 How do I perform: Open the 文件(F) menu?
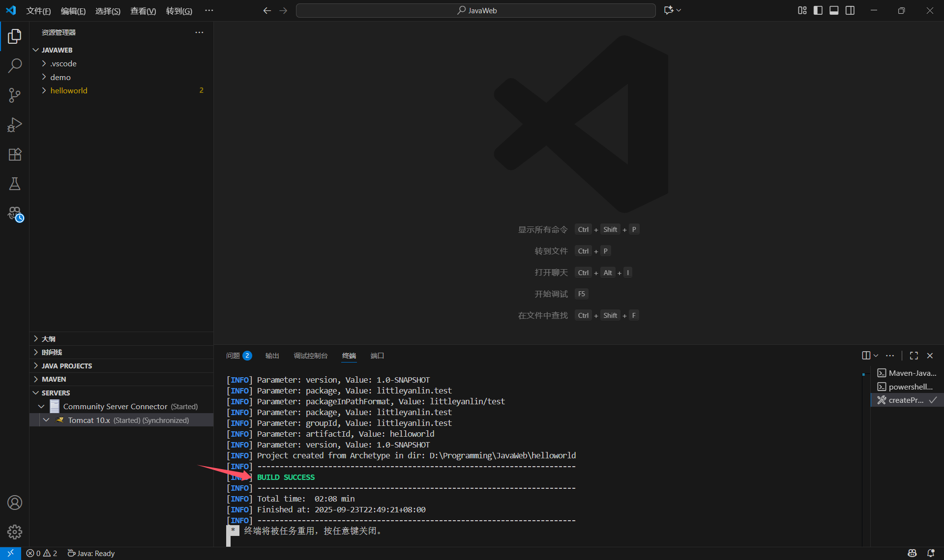coord(38,11)
